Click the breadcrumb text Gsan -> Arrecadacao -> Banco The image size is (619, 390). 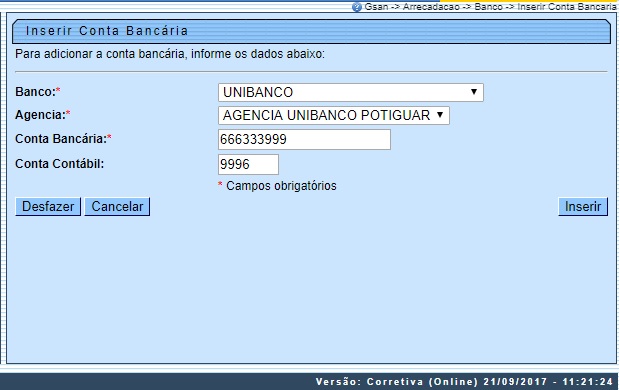[433, 7]
